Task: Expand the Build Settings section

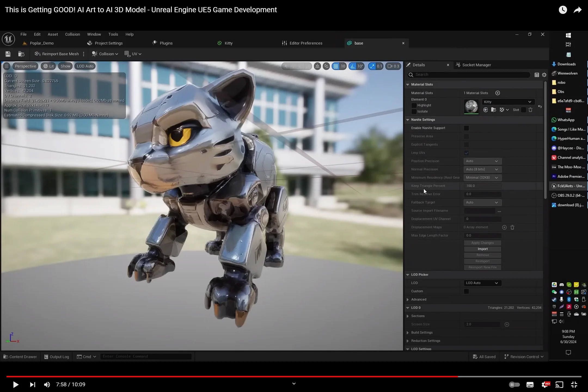Action: pos(408,333)
